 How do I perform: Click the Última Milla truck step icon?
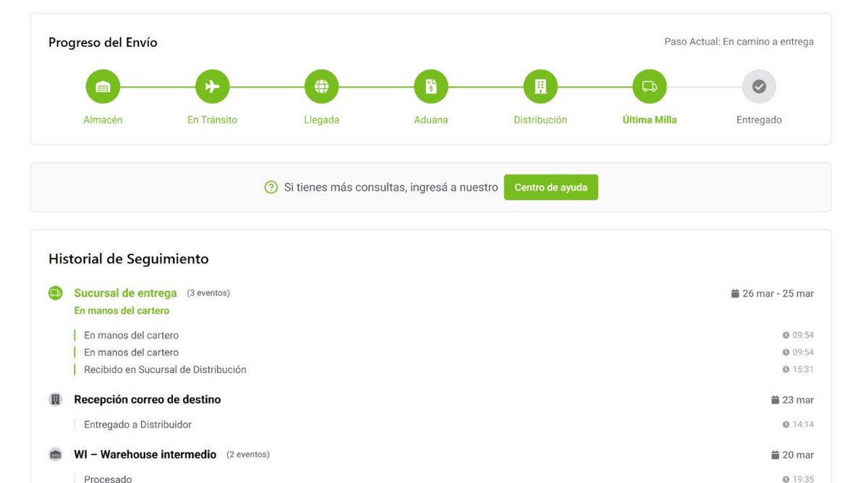(650, 87)
